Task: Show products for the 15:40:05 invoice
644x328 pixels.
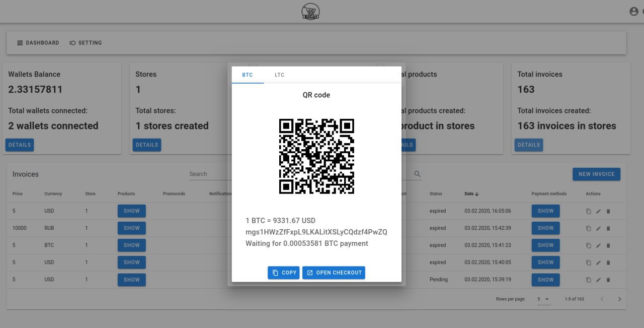Action: coord(132,262)
